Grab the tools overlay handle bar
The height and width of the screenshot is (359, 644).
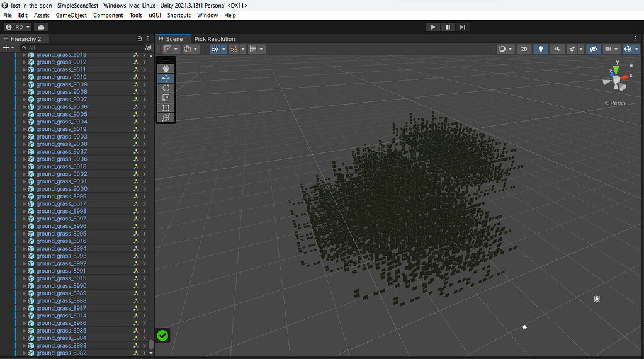coord(166,60)
